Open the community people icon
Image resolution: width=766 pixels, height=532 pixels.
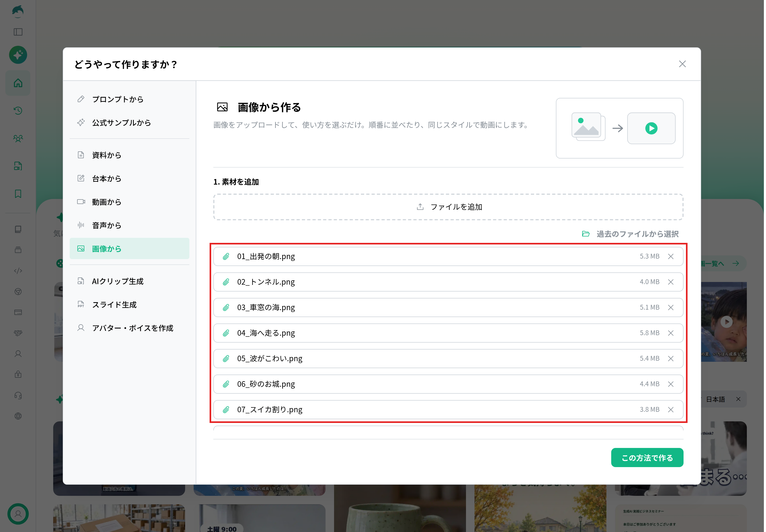(x=18, y=138)
